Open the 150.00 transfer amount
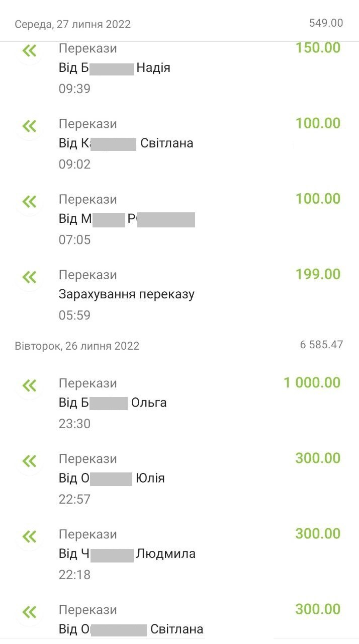 coord(318,48)
